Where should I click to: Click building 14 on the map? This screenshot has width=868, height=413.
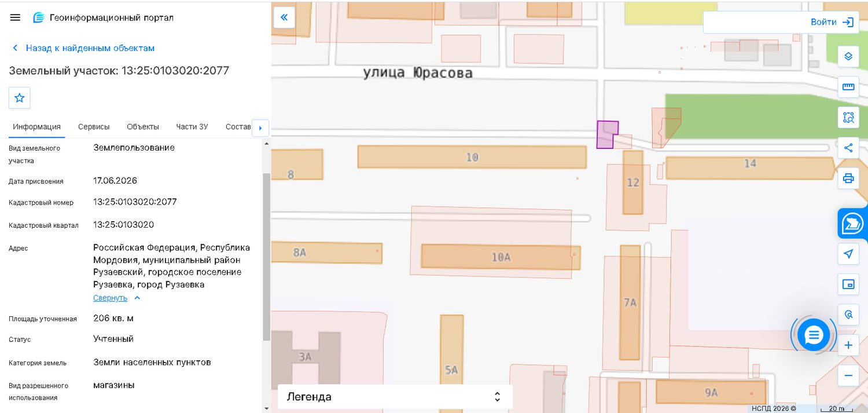749,167
